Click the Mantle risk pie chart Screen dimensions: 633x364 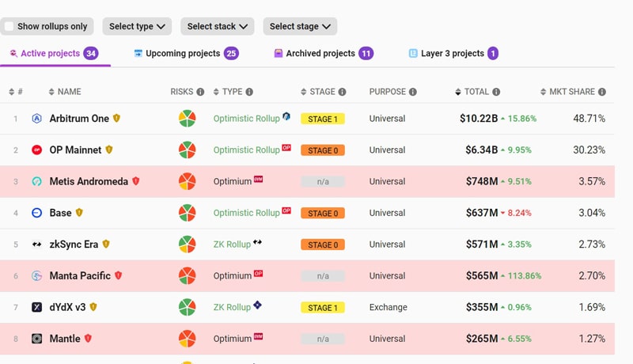(188, 339)
